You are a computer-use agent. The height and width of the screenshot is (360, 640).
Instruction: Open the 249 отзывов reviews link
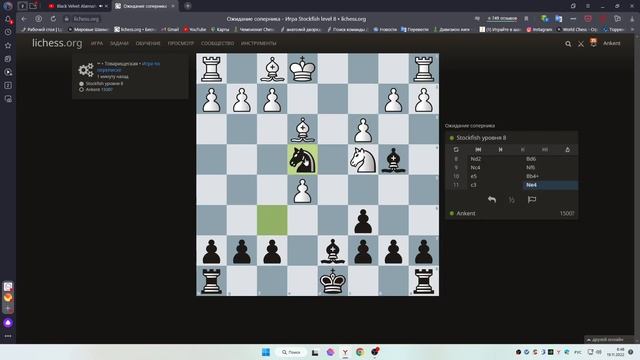click(502, 19)
